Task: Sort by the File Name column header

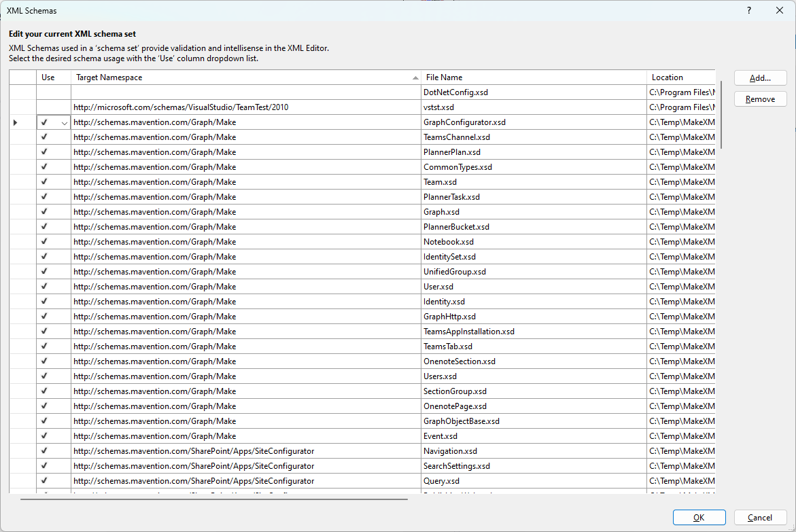Action: point(444,77)
